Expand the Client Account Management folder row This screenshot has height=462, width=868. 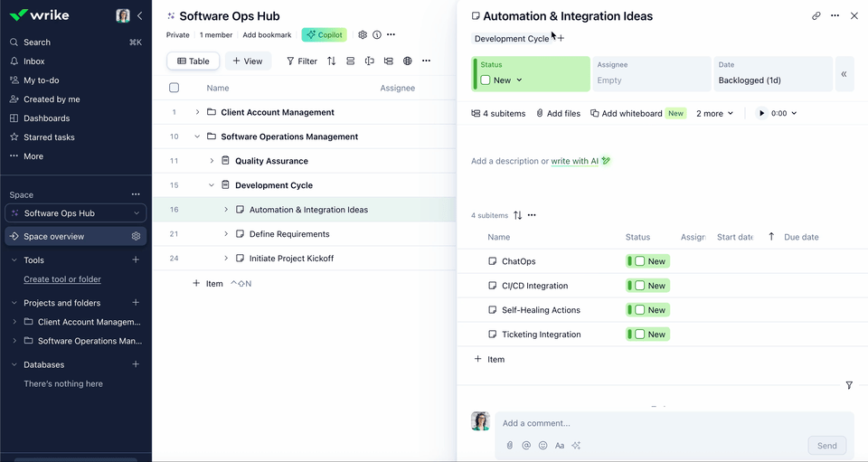point(197,113)
